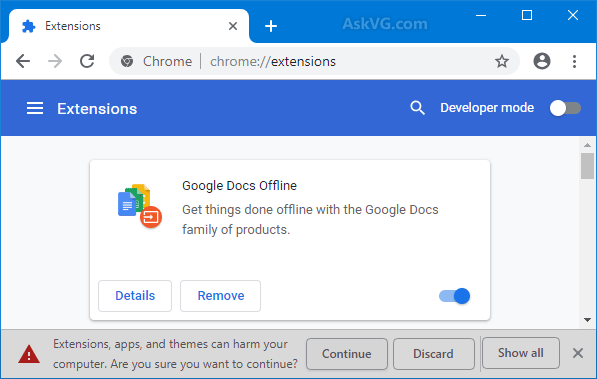Screen dimensions: 597x379
Task: Click the scrollbar down arrow
Action: (587, 320)
